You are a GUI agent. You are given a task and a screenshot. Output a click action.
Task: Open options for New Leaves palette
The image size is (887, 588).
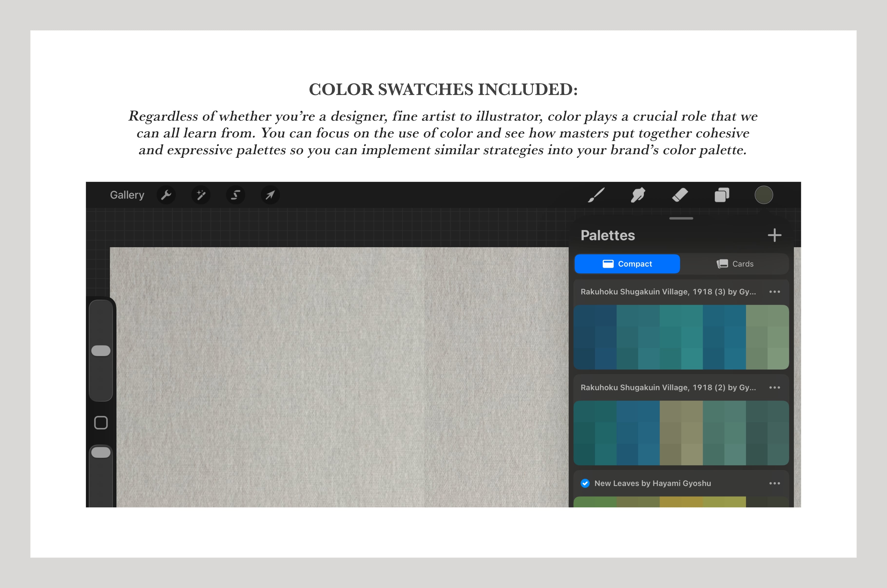774,483
